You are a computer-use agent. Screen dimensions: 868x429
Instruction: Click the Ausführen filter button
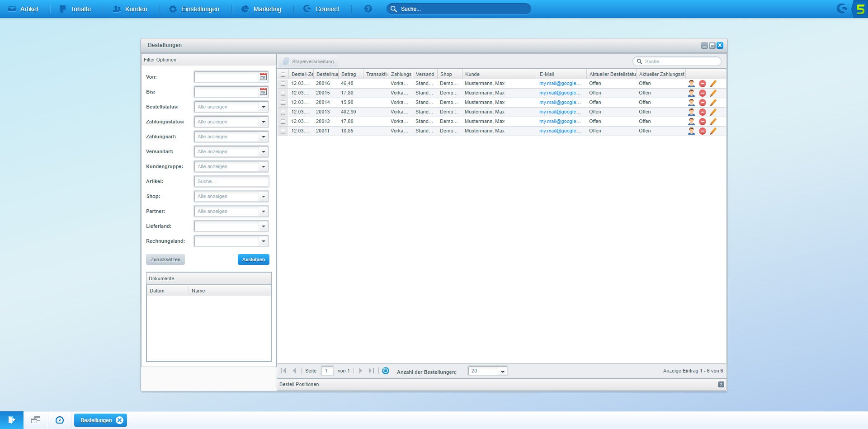[254, 259]
